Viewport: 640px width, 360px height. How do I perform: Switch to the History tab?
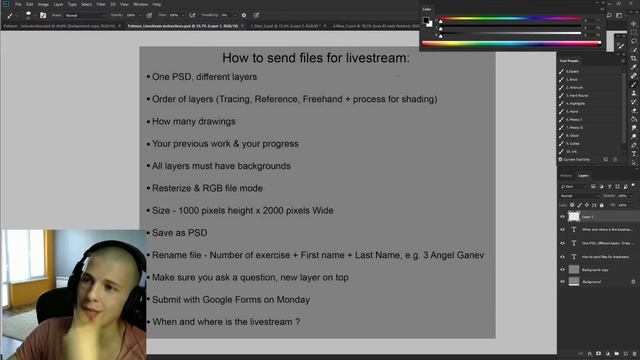point(567,176)
